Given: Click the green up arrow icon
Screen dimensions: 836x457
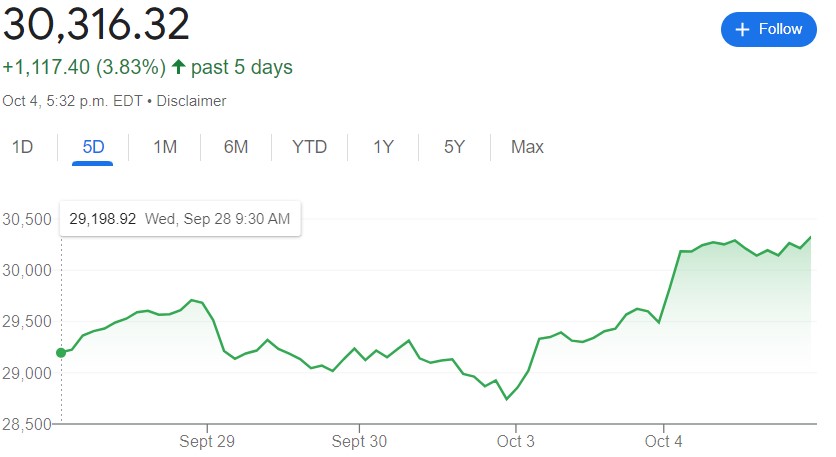Looking at the screenshot, I should [x=179, y=67].
